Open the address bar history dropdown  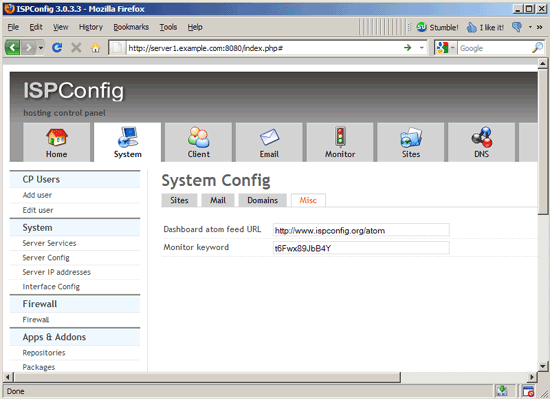(422, 48)
